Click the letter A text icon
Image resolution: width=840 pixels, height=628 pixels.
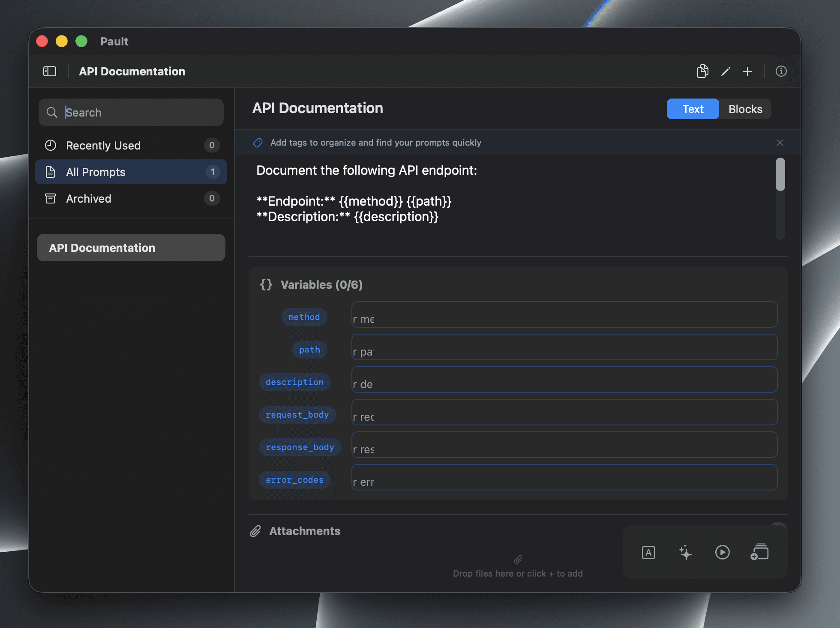[648, 553]
